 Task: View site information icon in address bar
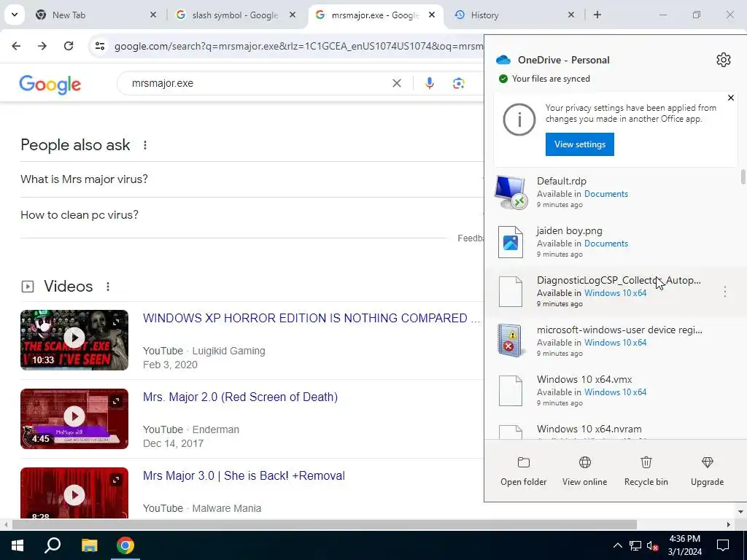(x=99, y=46)
